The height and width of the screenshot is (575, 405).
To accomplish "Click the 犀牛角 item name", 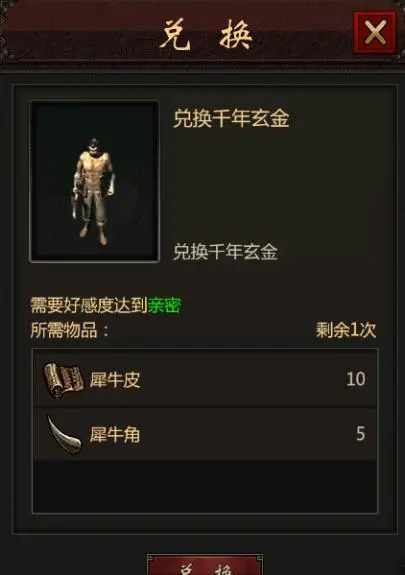I will (x=115, y=435).
